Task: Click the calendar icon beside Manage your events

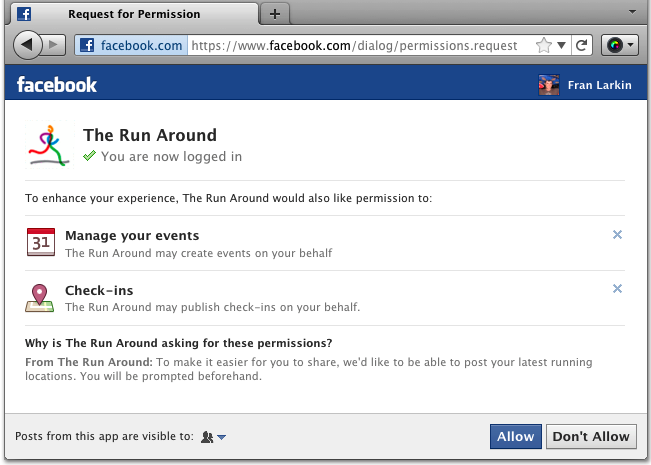Action: (41, 243)
